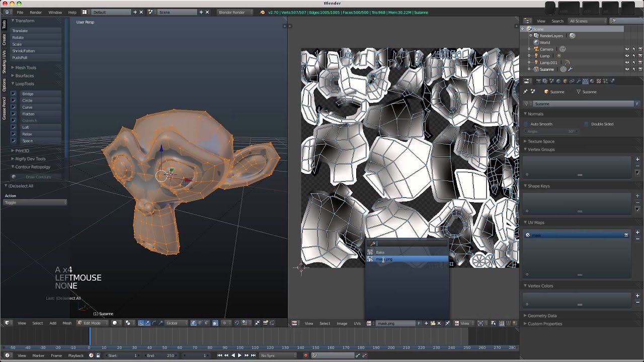Click the Suzanne modifier wrench in outliner

(570, 69)
